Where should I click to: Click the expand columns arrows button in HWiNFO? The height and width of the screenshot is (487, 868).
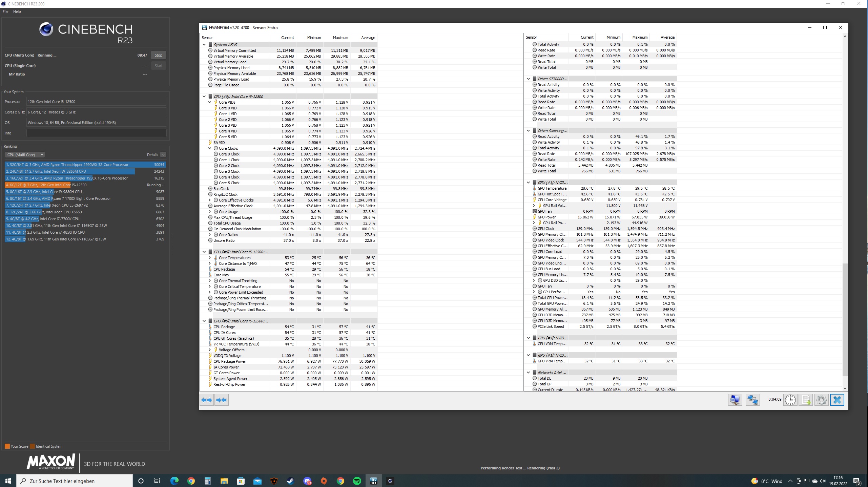(207, 400)
